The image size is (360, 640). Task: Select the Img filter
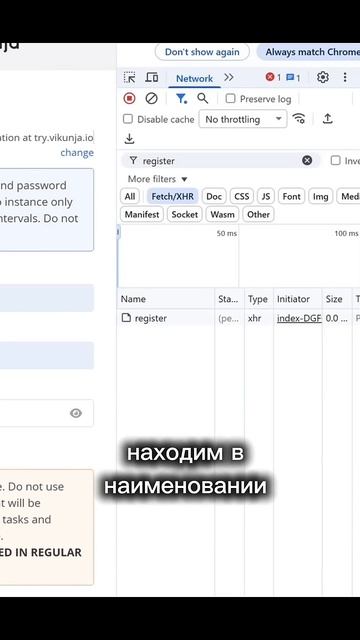tap(320, 196)
